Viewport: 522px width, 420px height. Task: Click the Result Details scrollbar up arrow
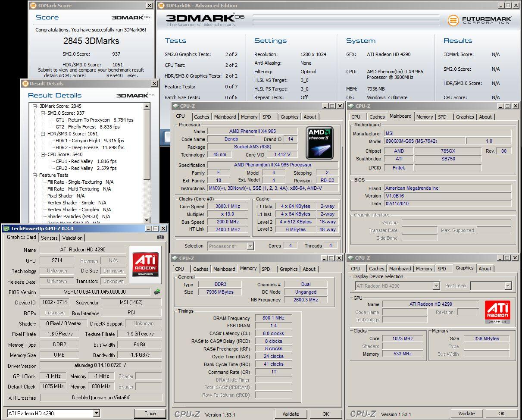147,106
